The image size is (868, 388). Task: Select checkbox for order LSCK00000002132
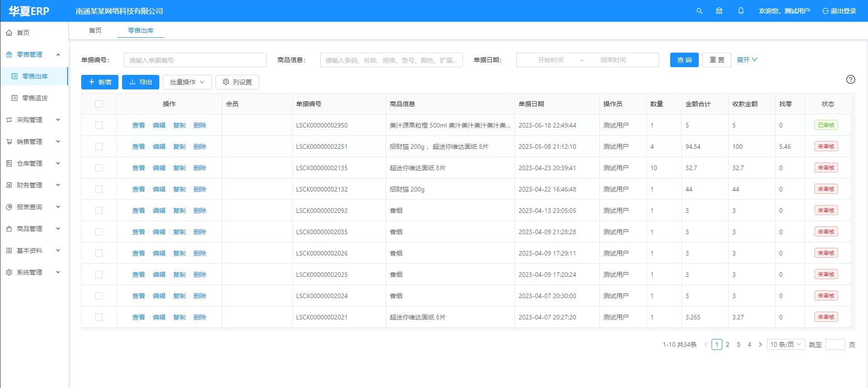click(x=99, y=189)
